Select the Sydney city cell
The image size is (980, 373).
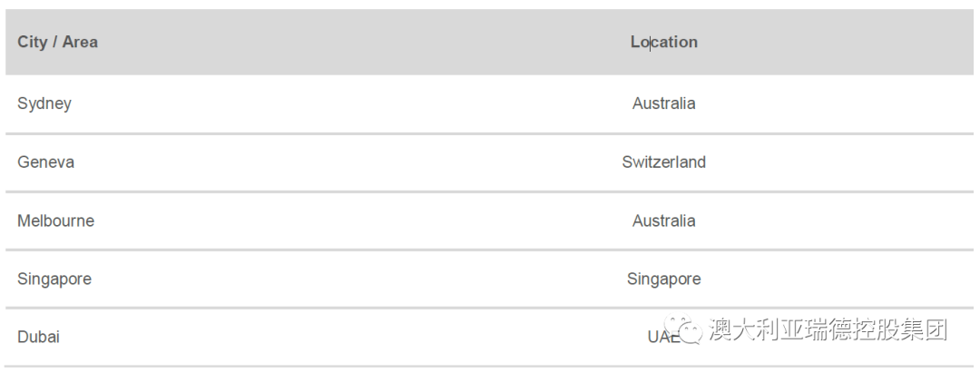click(x=44, y=103)
